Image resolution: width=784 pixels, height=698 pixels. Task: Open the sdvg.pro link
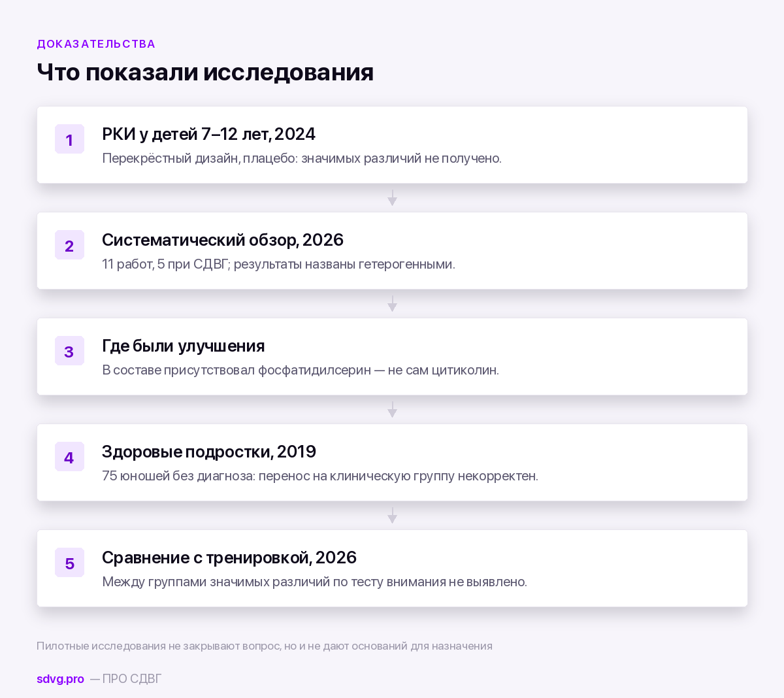pos(60,679)
